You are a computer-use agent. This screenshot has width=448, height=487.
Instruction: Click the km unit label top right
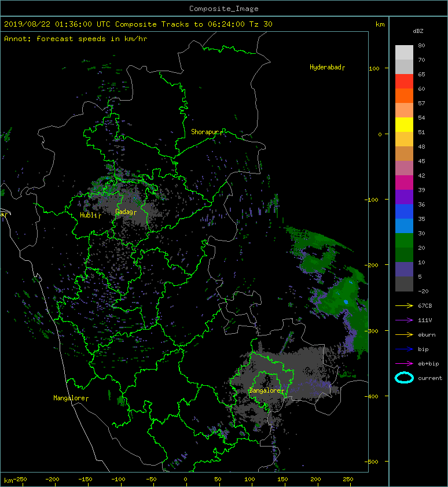pyautogui.click(x=380, y=24)
